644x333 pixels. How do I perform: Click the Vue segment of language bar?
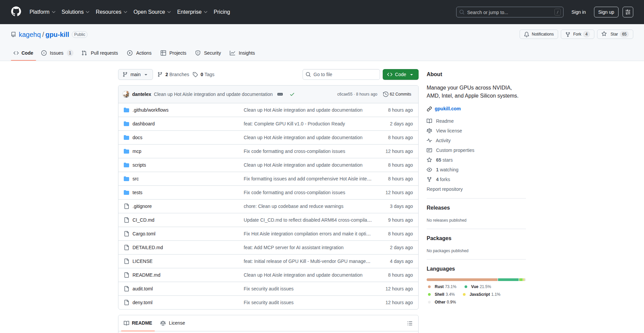[508, 280]
